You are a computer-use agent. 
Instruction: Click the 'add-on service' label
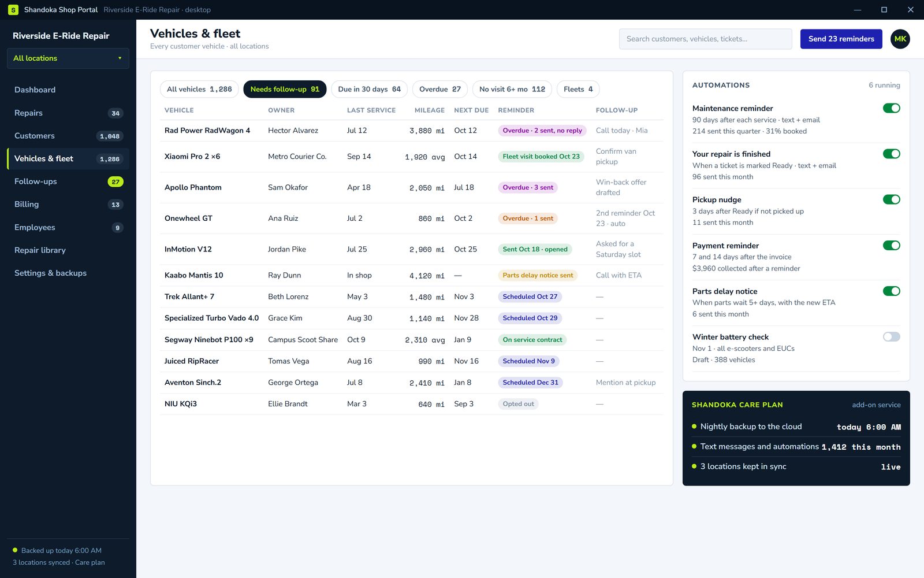coord(876,405)
